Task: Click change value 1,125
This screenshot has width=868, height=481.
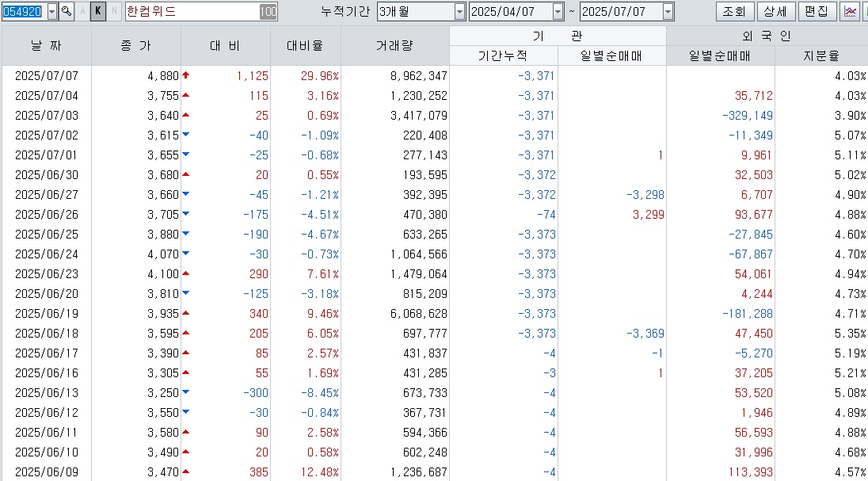Action: click(253, 76)
